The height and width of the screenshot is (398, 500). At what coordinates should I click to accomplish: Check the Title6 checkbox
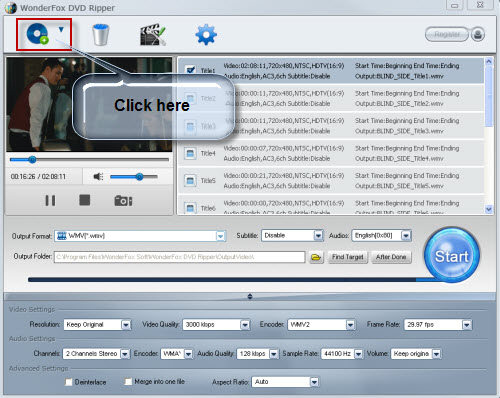coord(190,208)
